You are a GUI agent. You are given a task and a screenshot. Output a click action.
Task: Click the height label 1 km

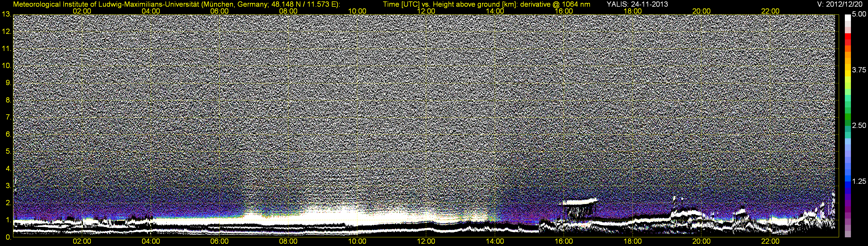pos(8,220)
